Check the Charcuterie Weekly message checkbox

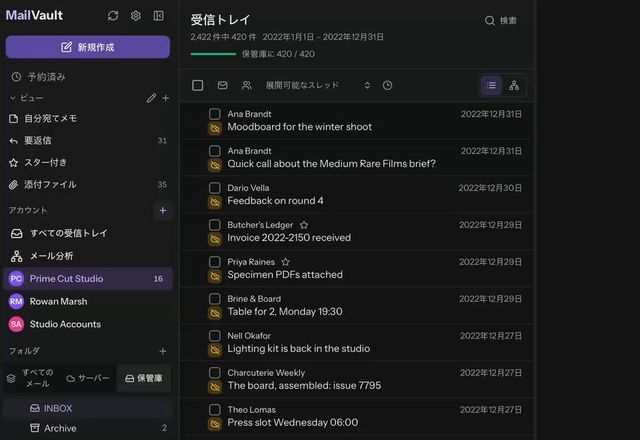tap(215, 373)
